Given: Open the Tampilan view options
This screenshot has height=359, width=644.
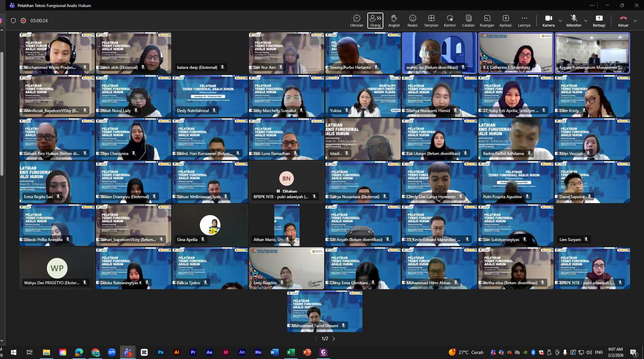Looking at the screenshot, I should 431,21.
